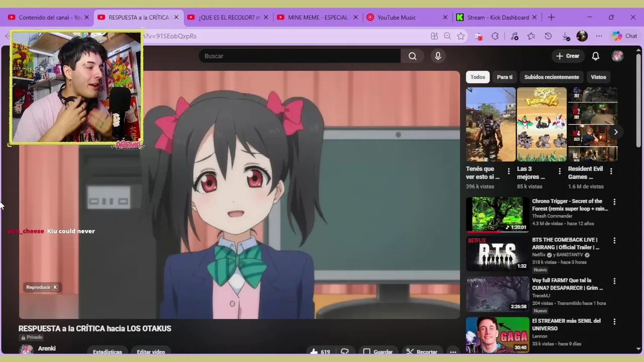Open a new browser tab
This screenshot has height=362, width=644.
[551, 17]
